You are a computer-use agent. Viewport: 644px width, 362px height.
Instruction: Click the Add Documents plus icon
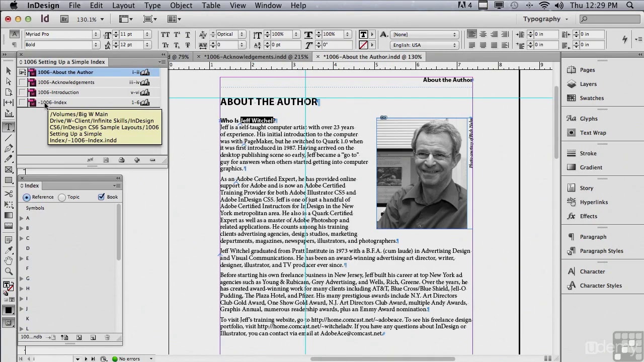point(137,160)
